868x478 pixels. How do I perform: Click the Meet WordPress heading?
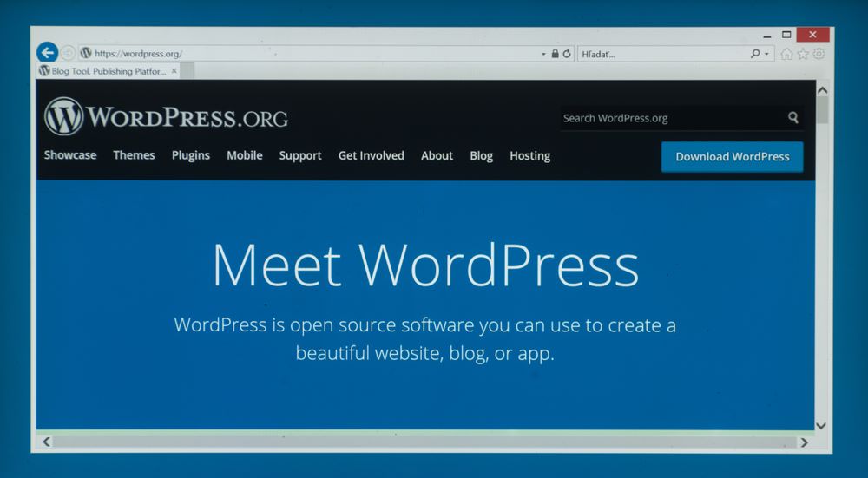coord(425,265)
